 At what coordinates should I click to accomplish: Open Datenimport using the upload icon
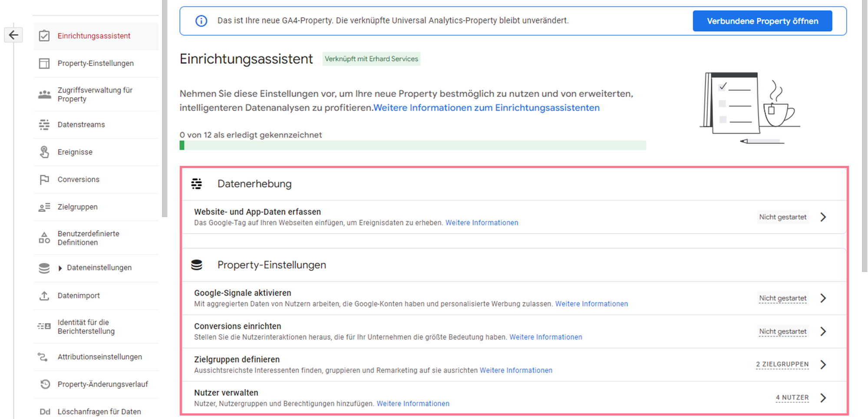[x=45, y=295]
